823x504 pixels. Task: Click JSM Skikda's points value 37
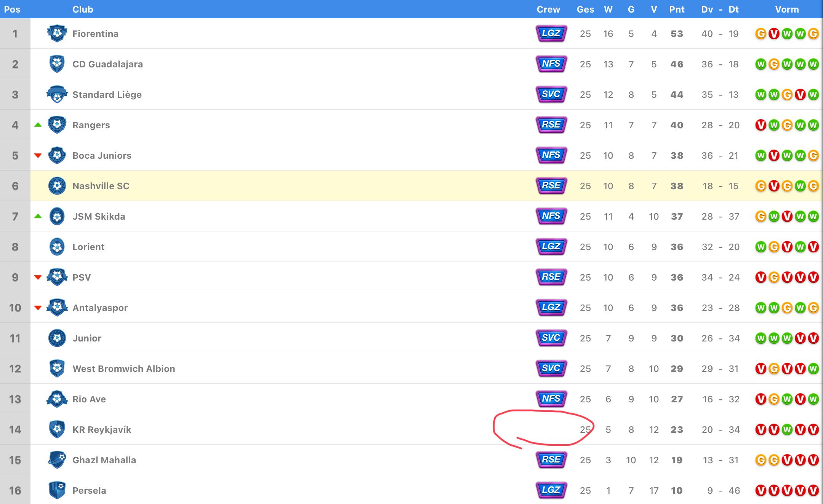pyautogui.click(x=677, y=217)
